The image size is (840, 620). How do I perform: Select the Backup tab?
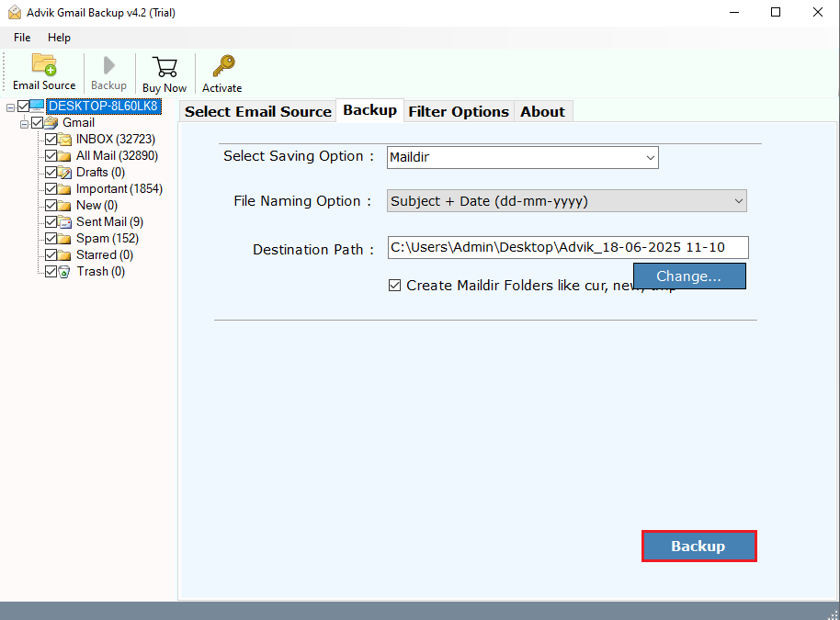click(369, 110)
